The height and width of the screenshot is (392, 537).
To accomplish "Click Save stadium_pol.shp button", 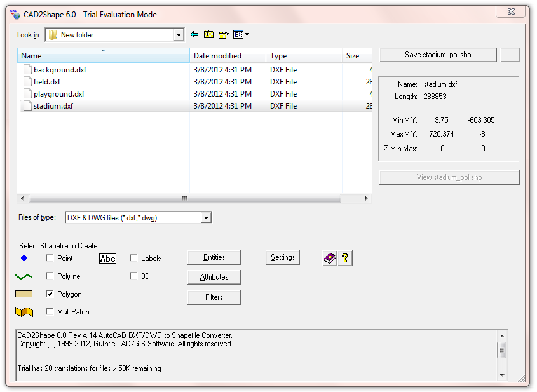I will 438,55.
